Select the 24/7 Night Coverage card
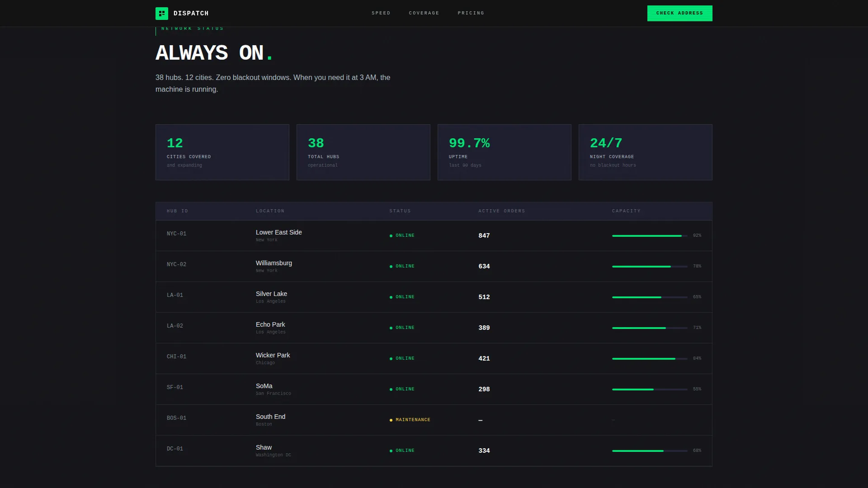Viewport: 868px width, 488px height. point(646,152)
